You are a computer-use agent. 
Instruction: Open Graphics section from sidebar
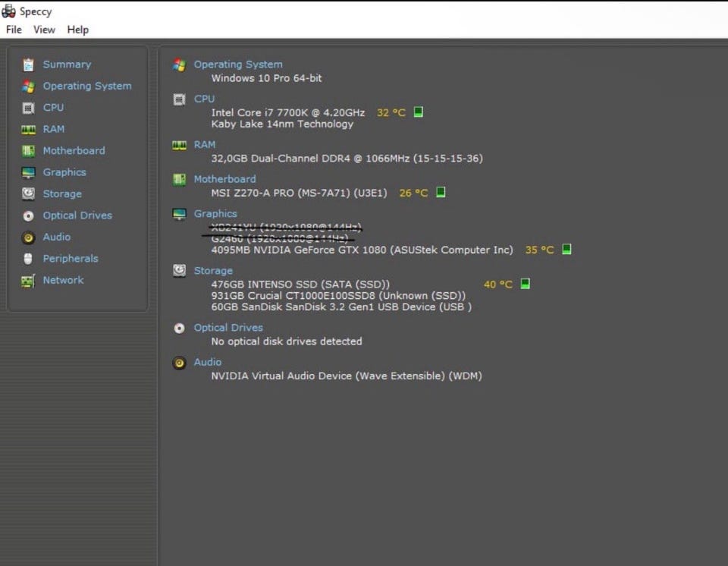coord(64,172)
